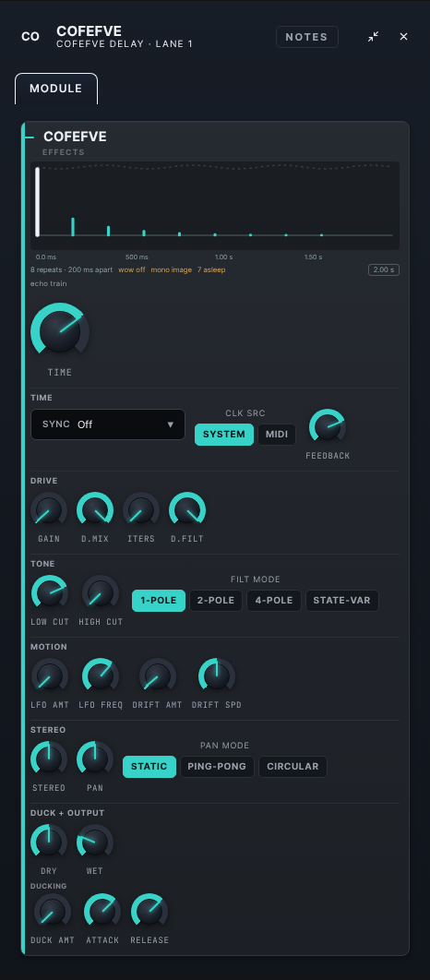
Task: Open the SYNC dropdown
Action: (x=108, y=424)
